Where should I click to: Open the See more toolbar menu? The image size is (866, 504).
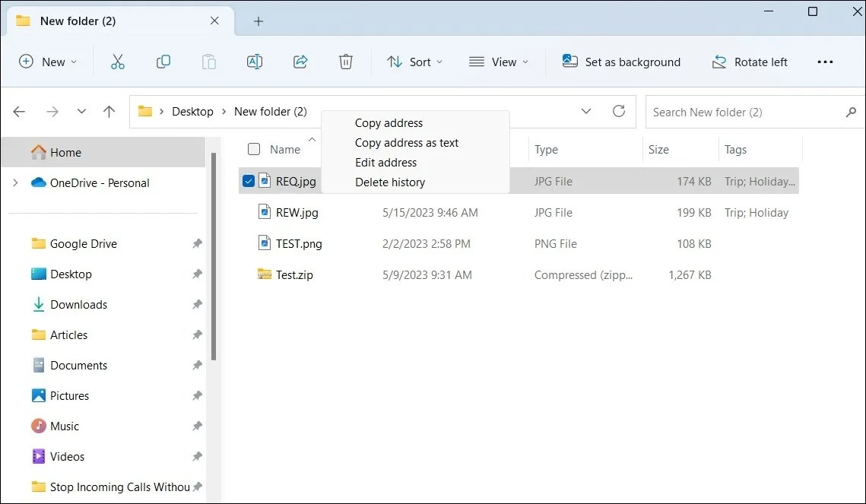[x=825, y=62]
